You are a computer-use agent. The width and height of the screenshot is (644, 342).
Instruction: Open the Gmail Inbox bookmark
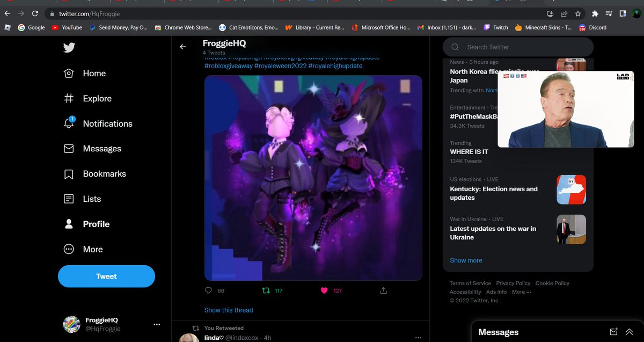(x=448, y=27)
